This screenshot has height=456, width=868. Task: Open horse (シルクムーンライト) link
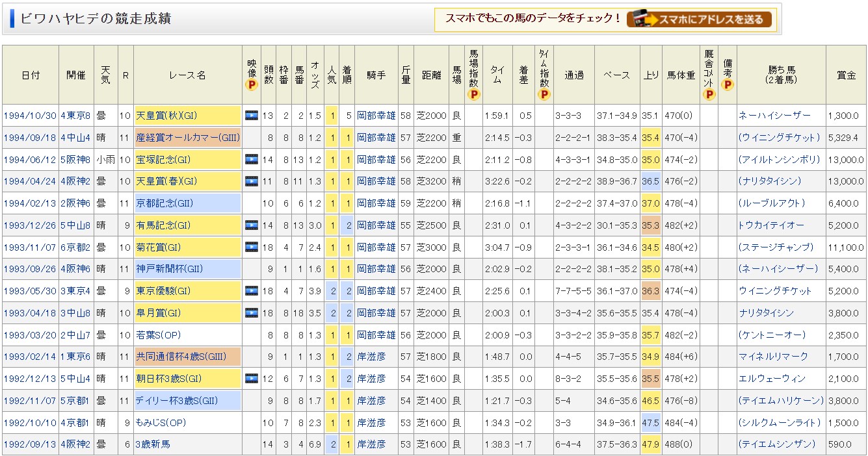coord(780,422)
